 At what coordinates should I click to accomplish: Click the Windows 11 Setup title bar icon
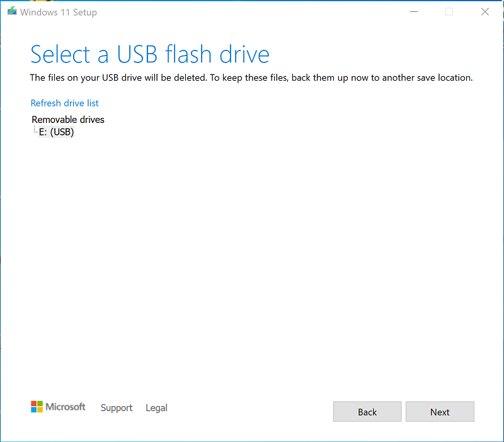11,11
